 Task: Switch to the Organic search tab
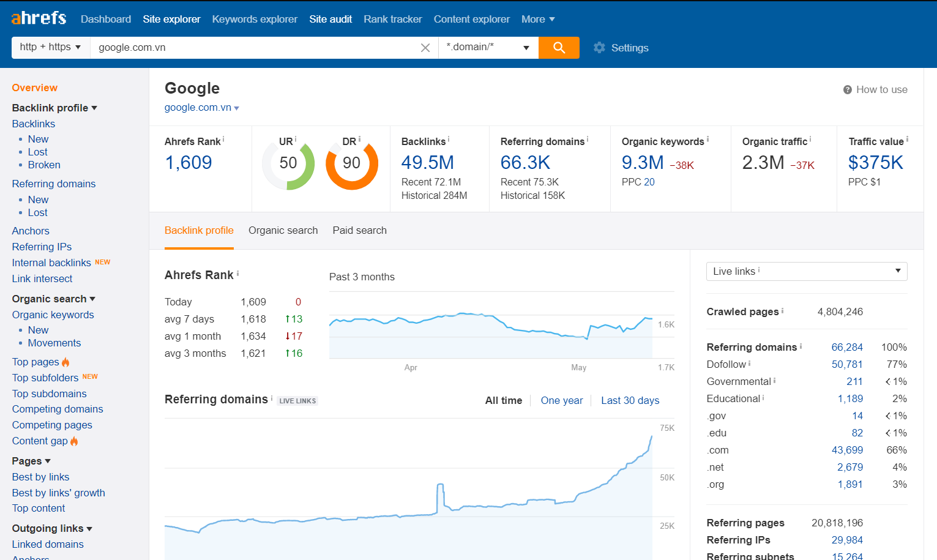click(x=283, y=231)
